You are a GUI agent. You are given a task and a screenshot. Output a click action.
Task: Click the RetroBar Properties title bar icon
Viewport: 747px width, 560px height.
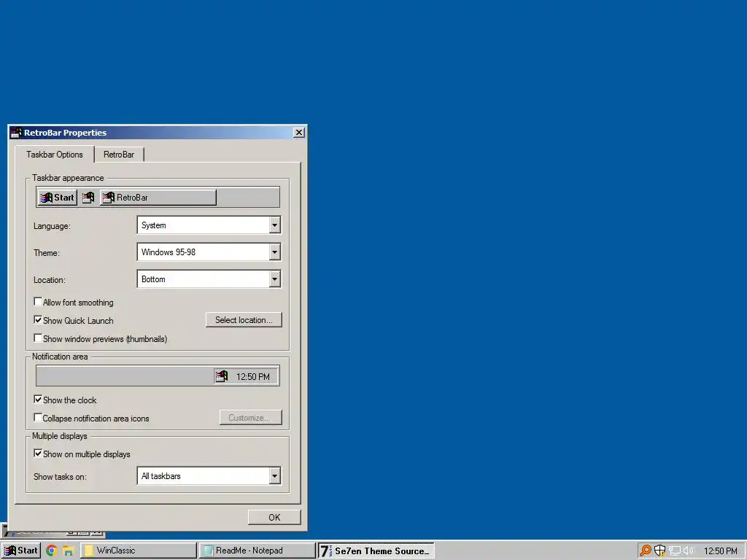pyautogui.click(x=16, y=133)
